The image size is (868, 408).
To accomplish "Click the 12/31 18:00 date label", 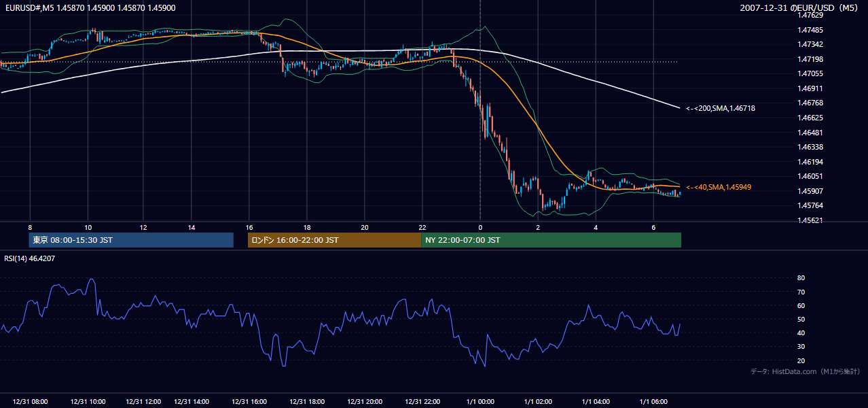I will click(307, 402).
